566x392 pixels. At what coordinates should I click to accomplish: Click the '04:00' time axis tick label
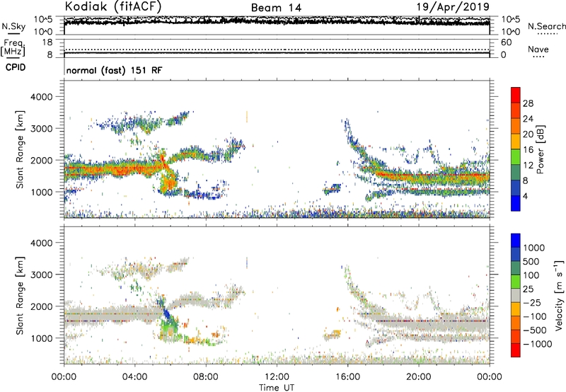tap(135, 377)
